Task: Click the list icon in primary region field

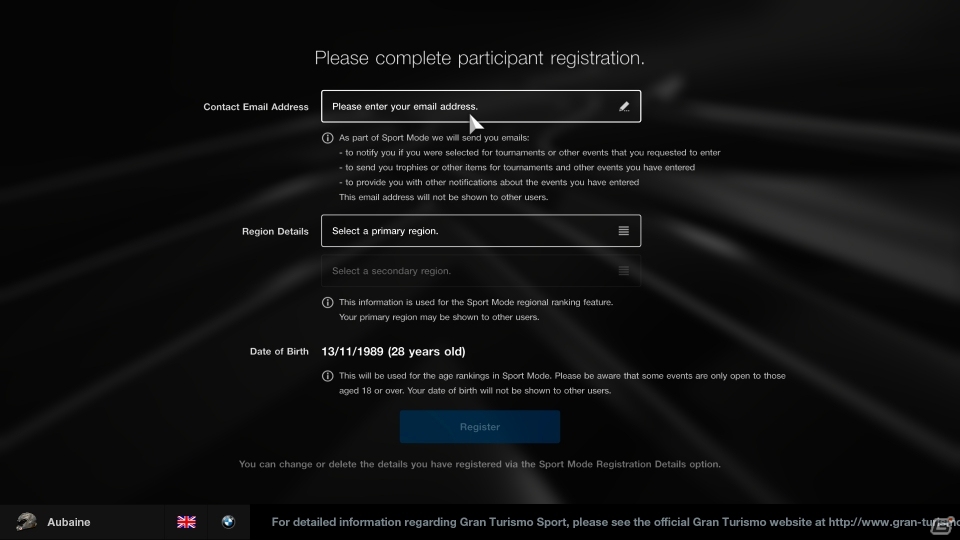Action: (623, 231)
